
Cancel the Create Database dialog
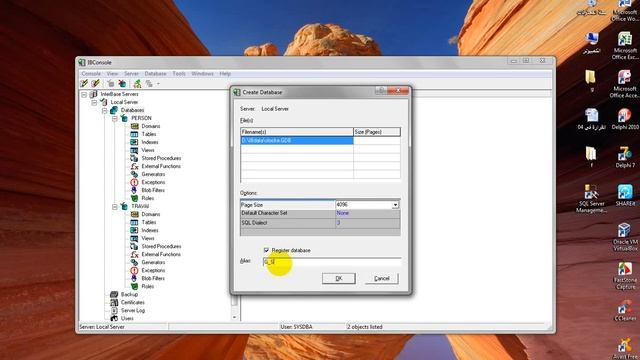[x=382, y=278]
